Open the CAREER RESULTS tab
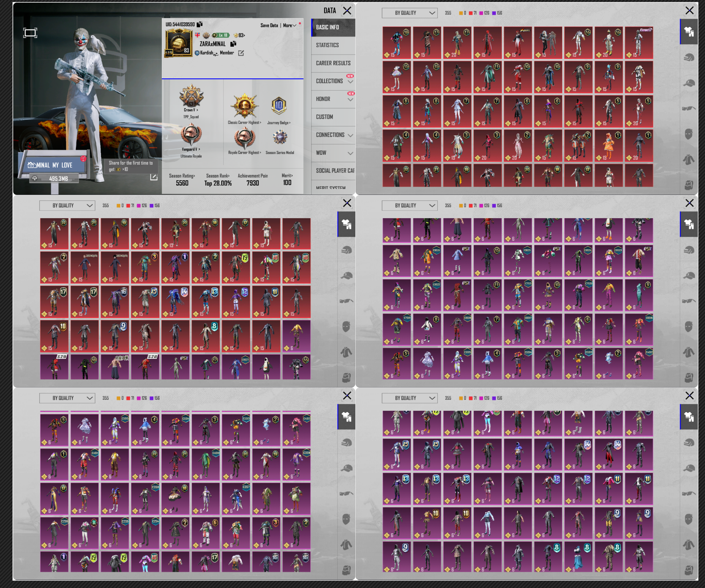 tap(333, 63)
